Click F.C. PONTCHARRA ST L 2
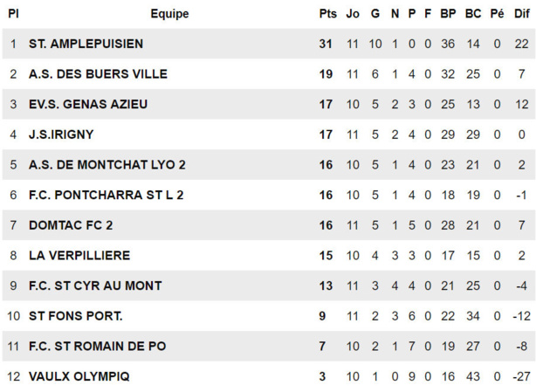 (x=107, y=195)
